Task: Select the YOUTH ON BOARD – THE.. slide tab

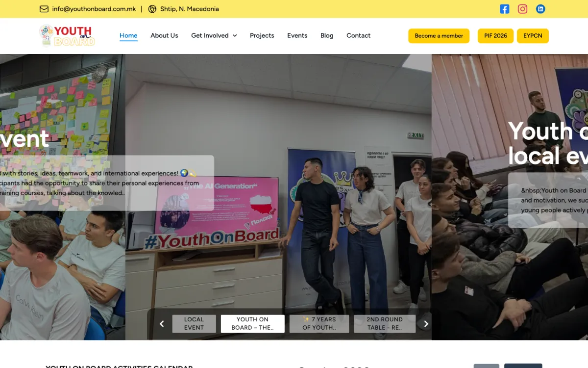Action: pyautogui.click(x=253, y=324)
